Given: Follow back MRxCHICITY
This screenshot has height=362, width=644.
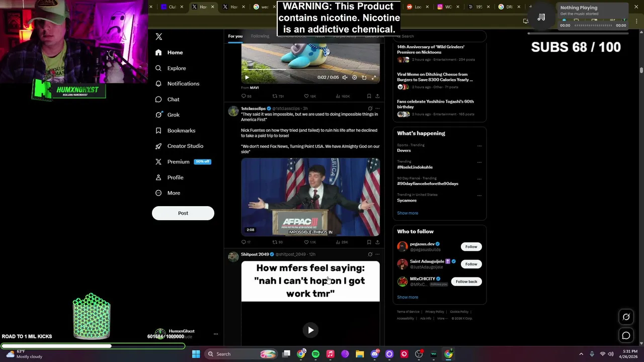Looking at the screenshot, I should pyautogui.click(x=466, y=282).
